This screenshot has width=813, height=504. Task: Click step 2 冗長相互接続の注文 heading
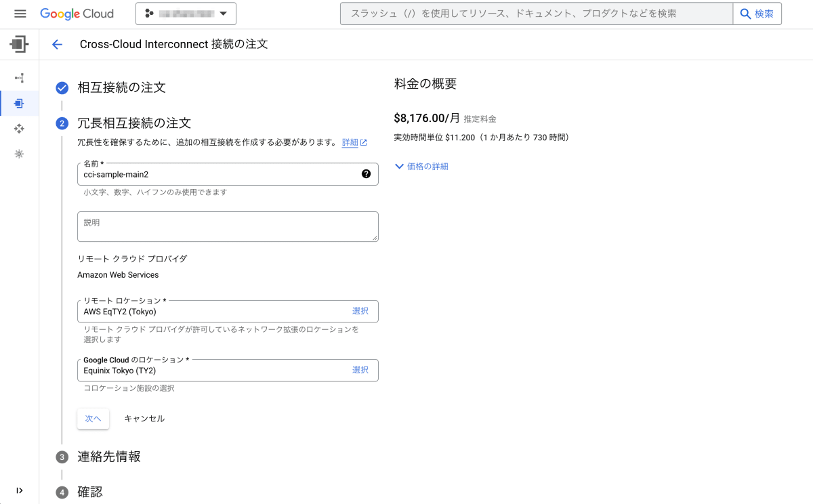pyautogui.click(x=134, y=123)
